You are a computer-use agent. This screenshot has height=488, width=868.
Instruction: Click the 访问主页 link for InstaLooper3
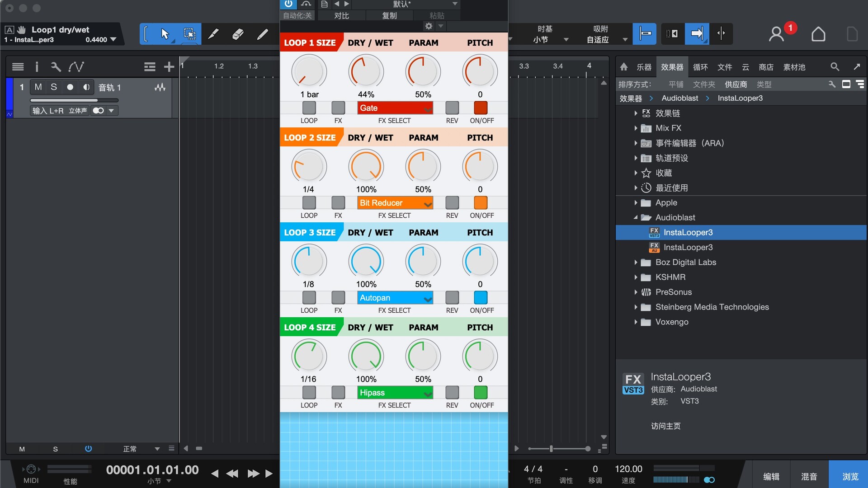[x=665, y=426]
